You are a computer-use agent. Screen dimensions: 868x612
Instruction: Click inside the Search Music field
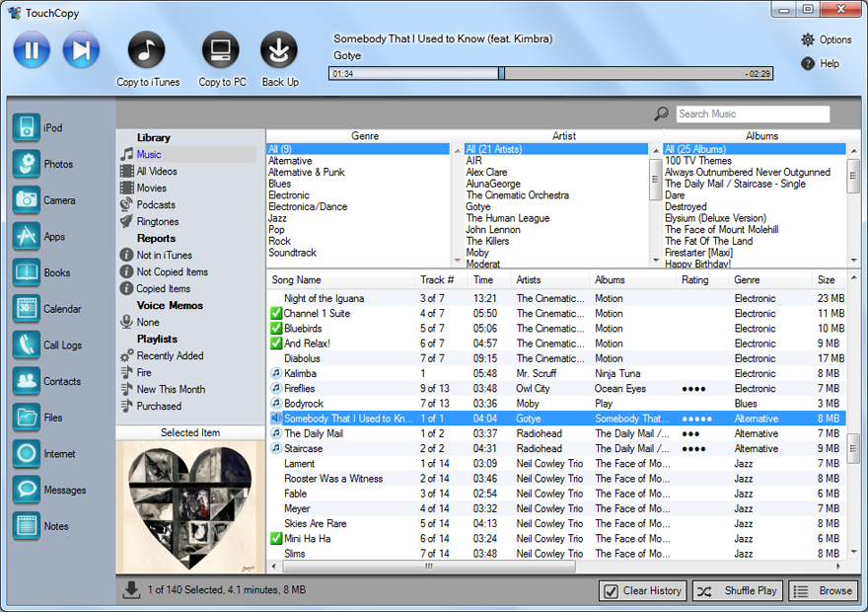tap(752, 114)
